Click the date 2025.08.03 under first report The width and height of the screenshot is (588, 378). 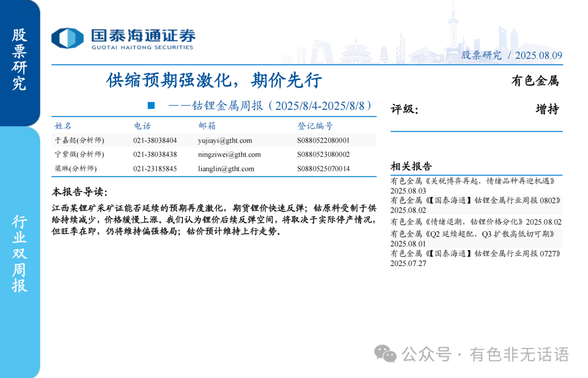[x=408, y=191]
